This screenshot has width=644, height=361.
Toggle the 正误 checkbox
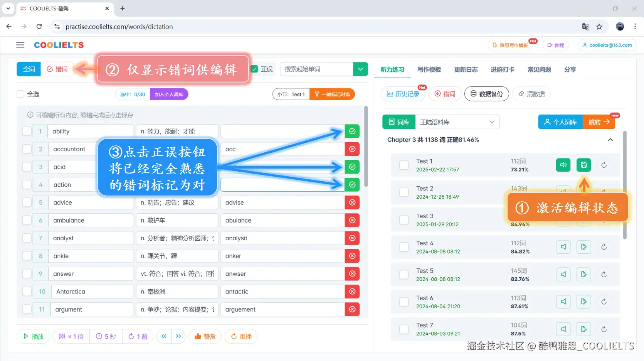pyautogui.click(x=254, y=69)
